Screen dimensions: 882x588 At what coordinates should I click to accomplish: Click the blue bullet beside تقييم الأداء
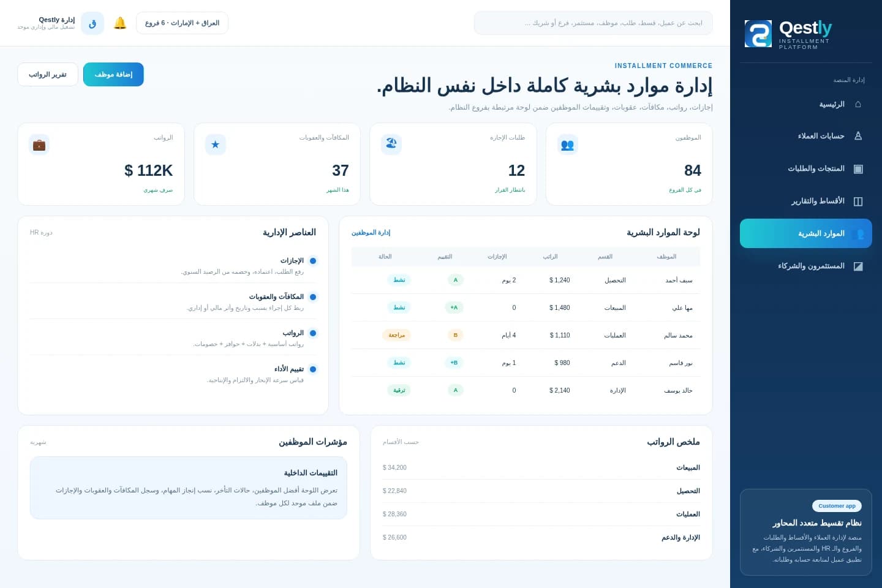[x=313, y=369]
